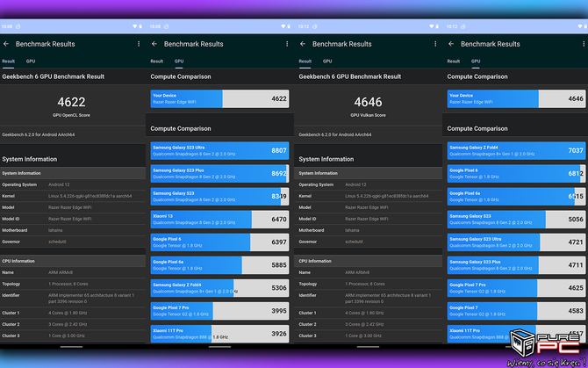Tap the Wi-Fi status icon on the Vulkan result screen

pos(432,26)
